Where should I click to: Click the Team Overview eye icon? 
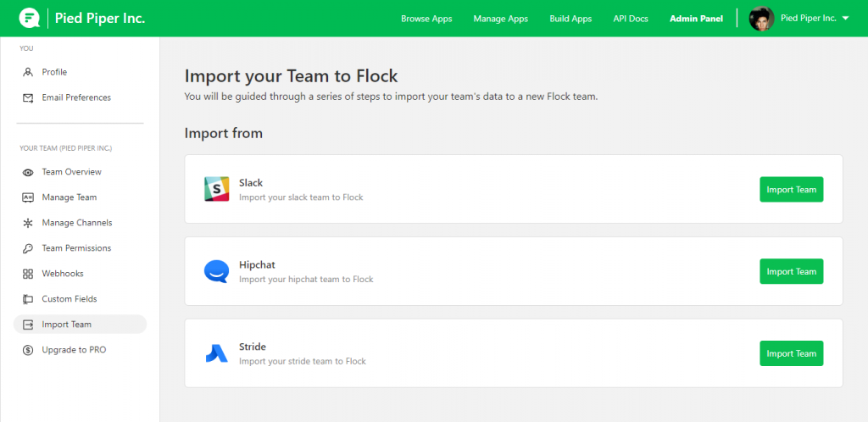pyautogui.click(x=28, y=172)
